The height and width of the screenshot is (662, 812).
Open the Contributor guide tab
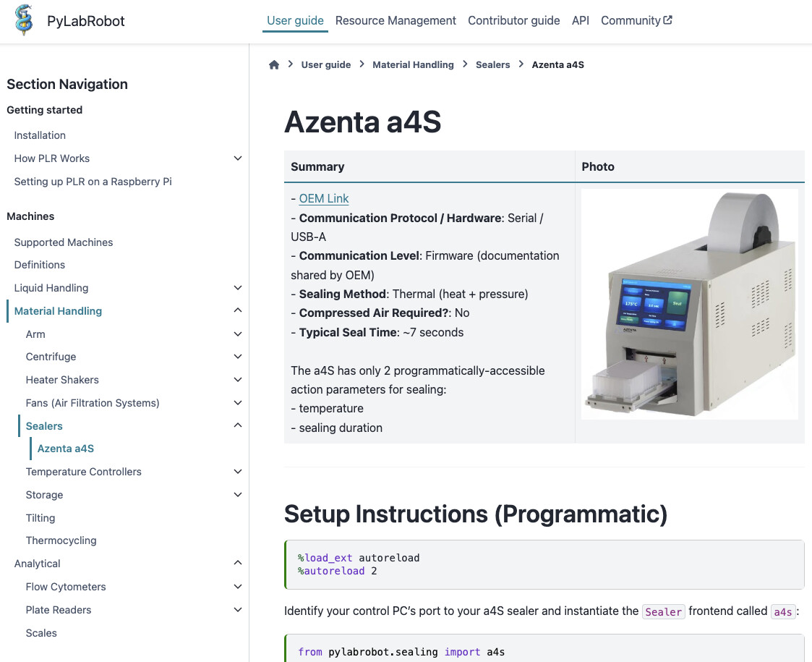pyautogui.click(x=513, y=20)
